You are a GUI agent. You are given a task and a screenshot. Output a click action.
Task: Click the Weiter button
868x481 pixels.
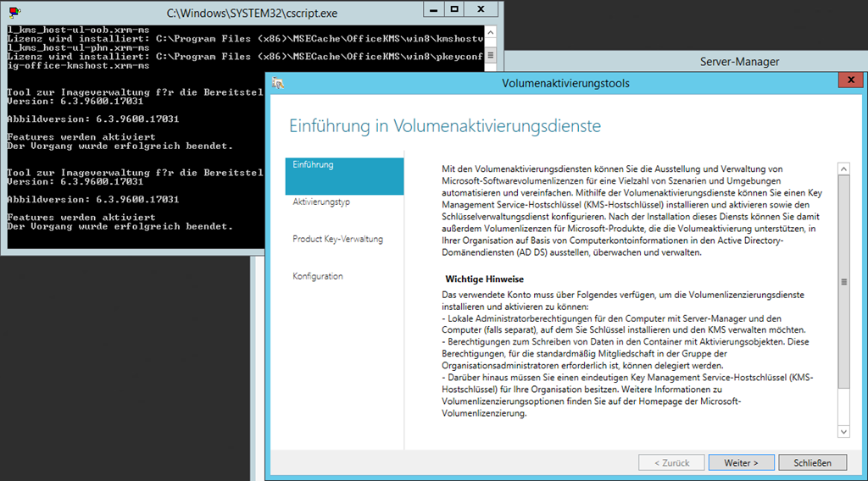[x=741, y=462]
